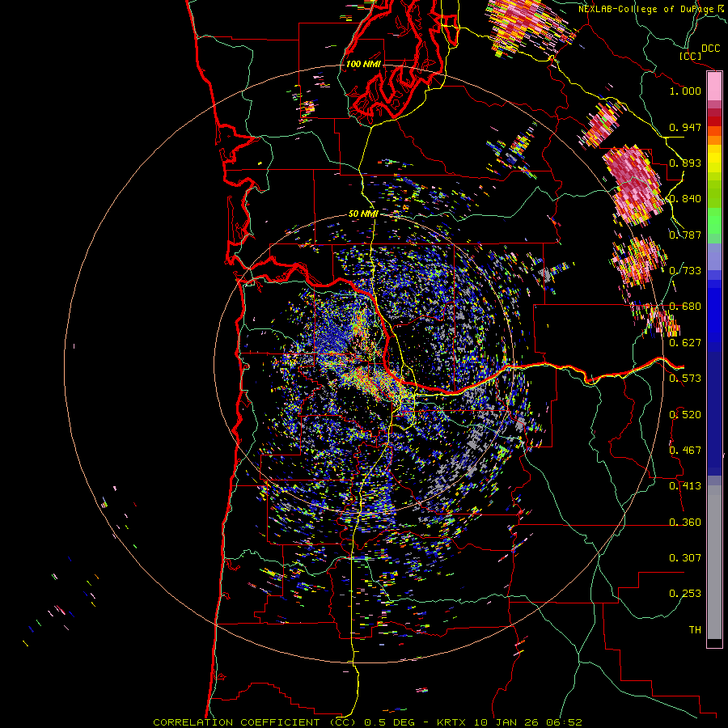Click the 0.947 value on color scale
This screenshot has width=728, height=728.
(685, 127)
